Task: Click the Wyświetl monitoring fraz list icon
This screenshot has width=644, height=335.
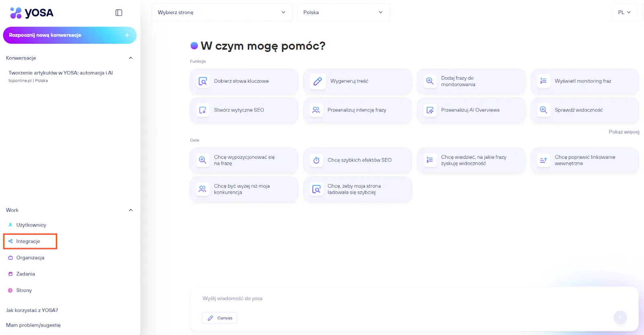Action: [543, 81]
